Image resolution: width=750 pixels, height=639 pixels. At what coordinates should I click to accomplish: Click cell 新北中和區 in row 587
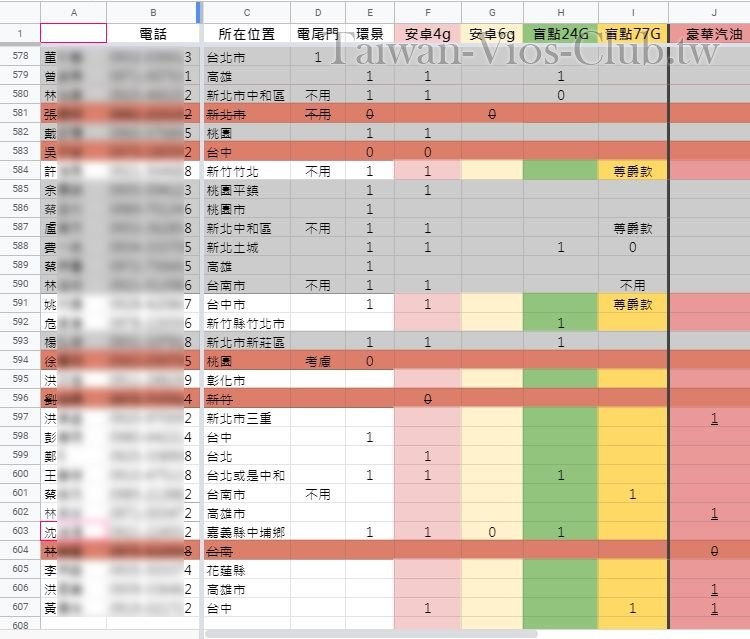coord(247,228)
